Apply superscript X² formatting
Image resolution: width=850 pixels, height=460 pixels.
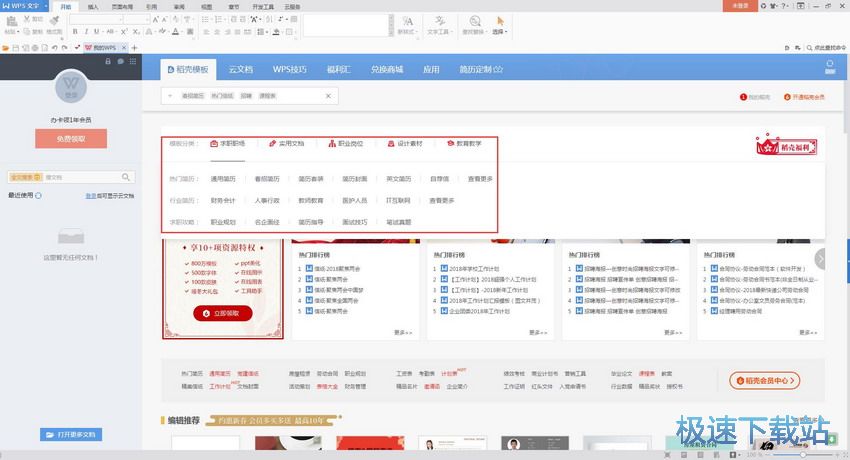pos(124,32)
